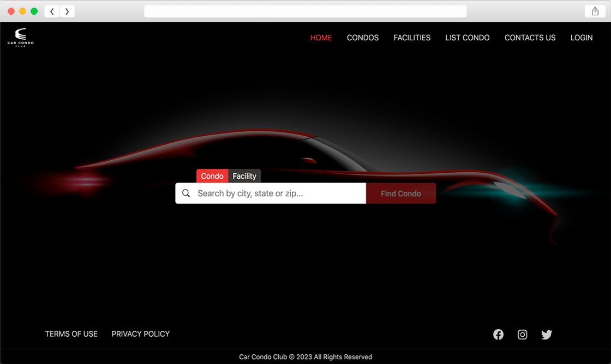Switch to the Condo search tab
The width and height of the screenshot is (611, 364).
pos(212,176)
